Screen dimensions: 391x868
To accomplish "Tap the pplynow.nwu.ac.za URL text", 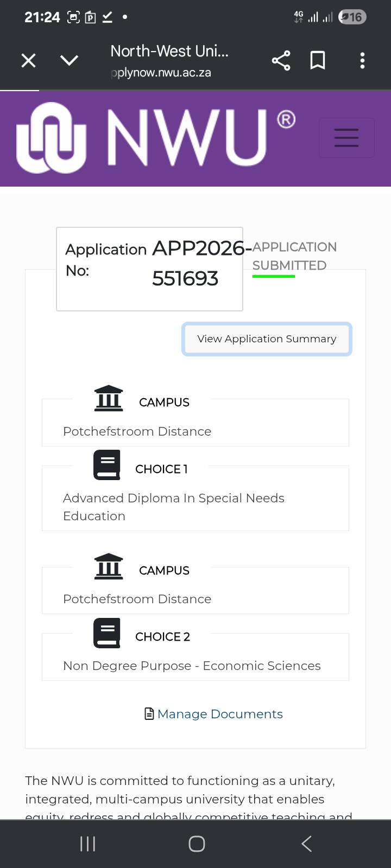I will [x=161, y=73].
